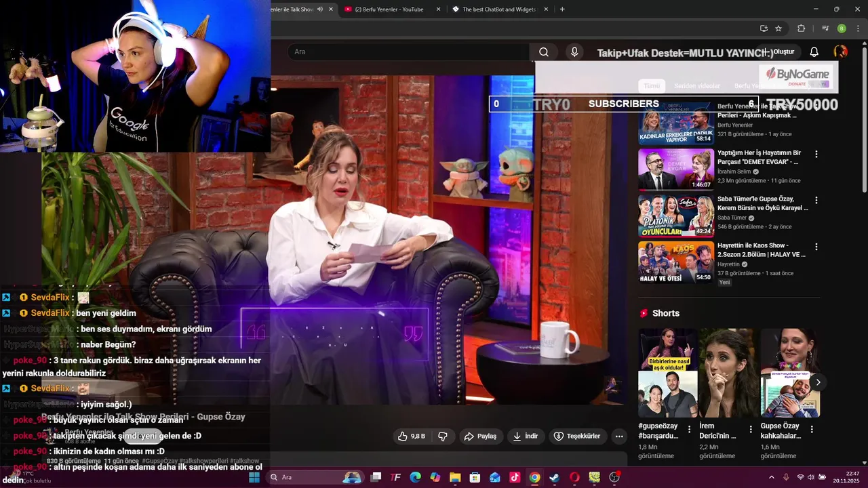Open Task View on the taskbar
The width and height of the screenshot is (868, 488).
[376, 477]
